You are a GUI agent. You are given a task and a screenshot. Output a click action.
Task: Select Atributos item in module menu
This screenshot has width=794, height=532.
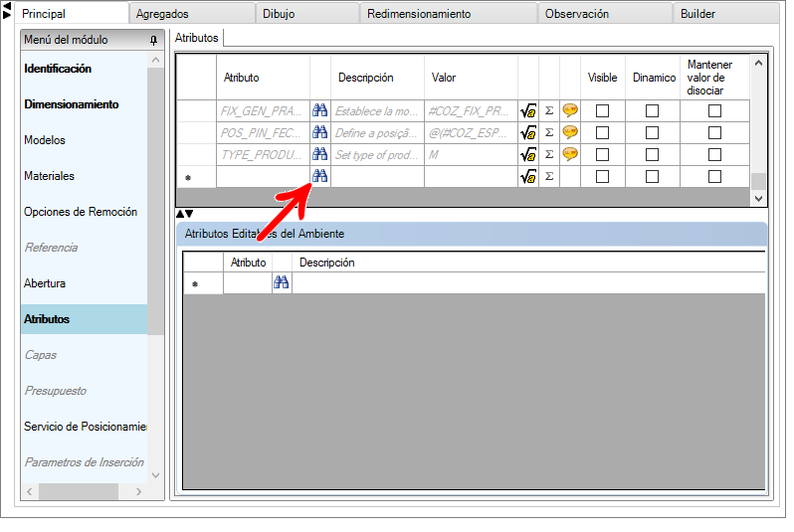click(x=84, y=319)
